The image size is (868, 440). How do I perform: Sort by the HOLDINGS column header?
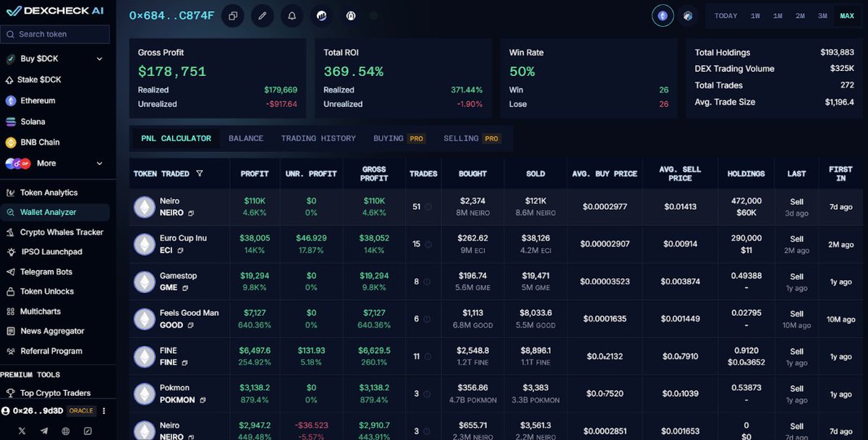[746, 174]
